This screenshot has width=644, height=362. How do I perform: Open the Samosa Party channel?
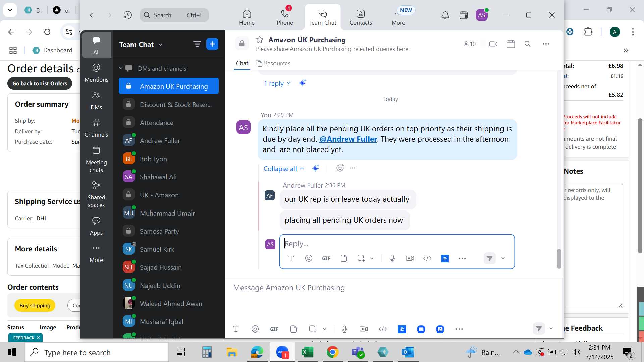[x=169, y=231]
